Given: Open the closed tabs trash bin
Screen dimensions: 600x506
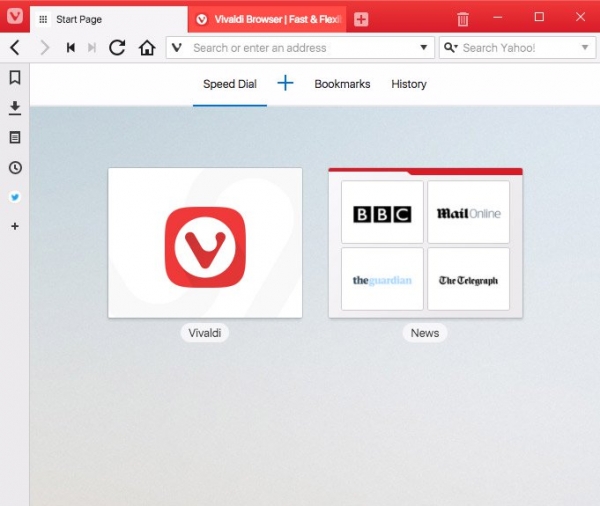Looking at the screenshot, I should (463, 19).
